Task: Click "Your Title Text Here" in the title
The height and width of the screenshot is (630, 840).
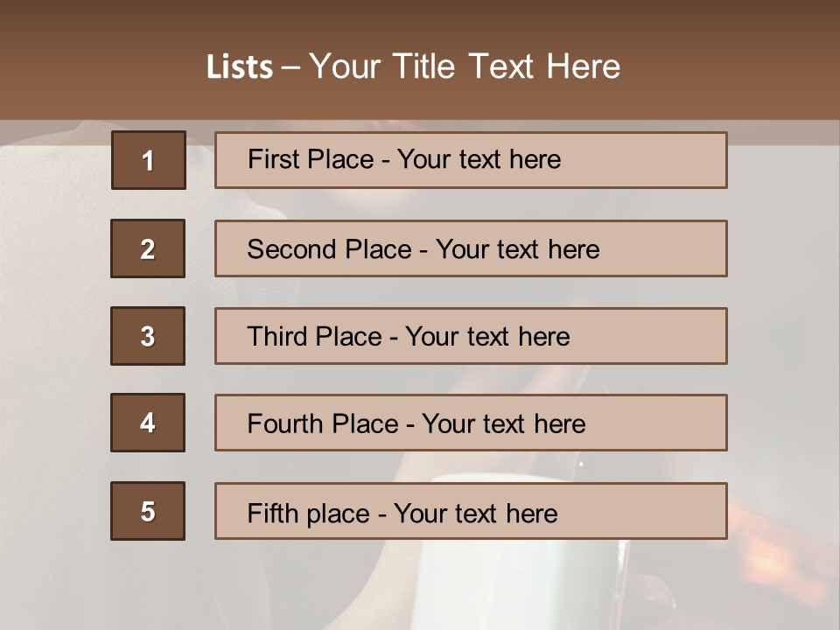Action: pos(465,67)
